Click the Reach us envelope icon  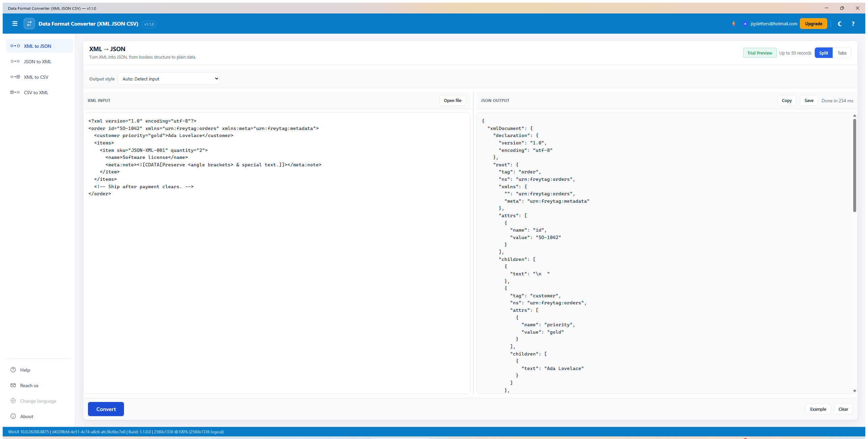(x=13, y=385)
